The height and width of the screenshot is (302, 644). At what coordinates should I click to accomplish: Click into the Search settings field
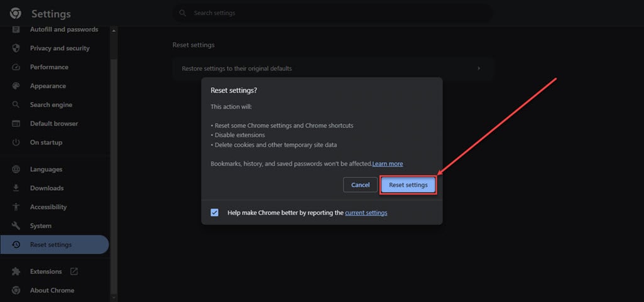tap(332, 13)
